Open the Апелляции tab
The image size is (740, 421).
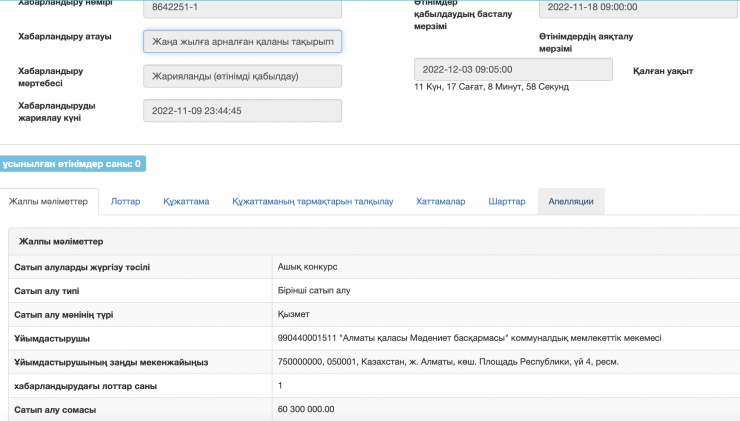pos(570,201)
